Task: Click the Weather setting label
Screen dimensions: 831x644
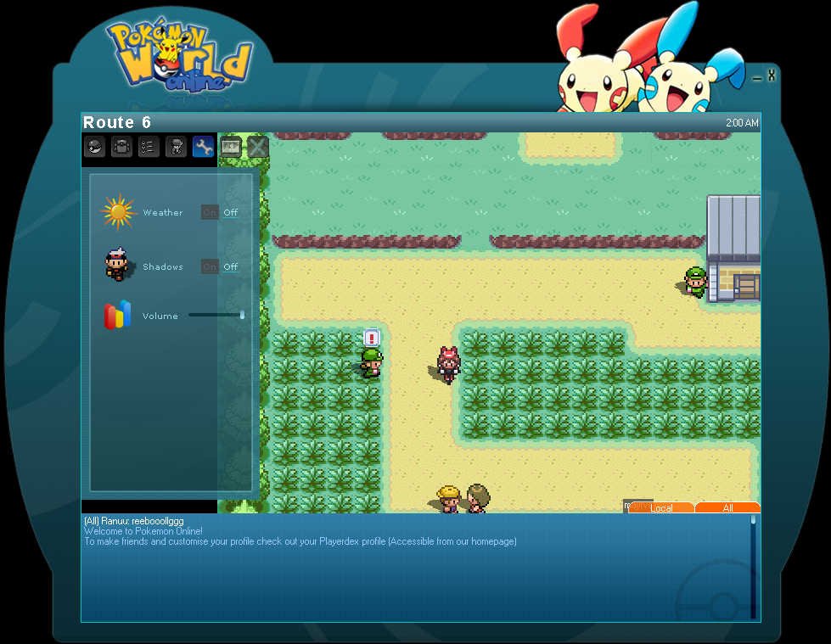Action: tap(163, 212)
